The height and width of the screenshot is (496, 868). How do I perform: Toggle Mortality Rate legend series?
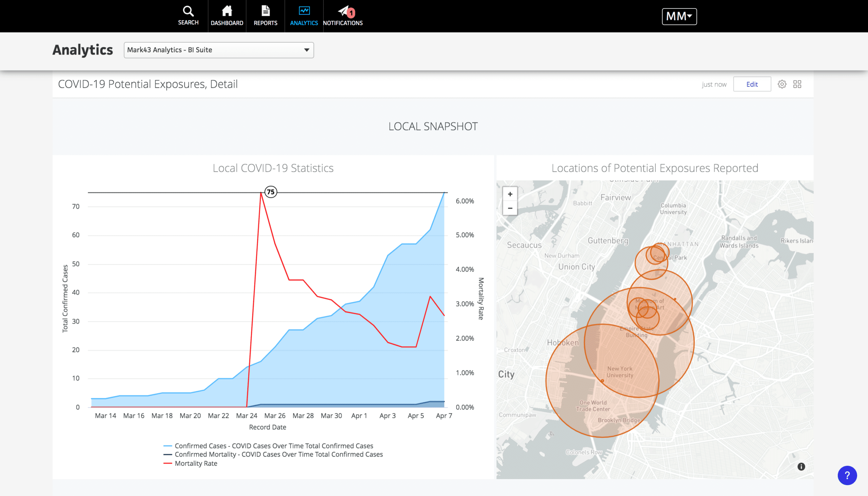(196, 463)
